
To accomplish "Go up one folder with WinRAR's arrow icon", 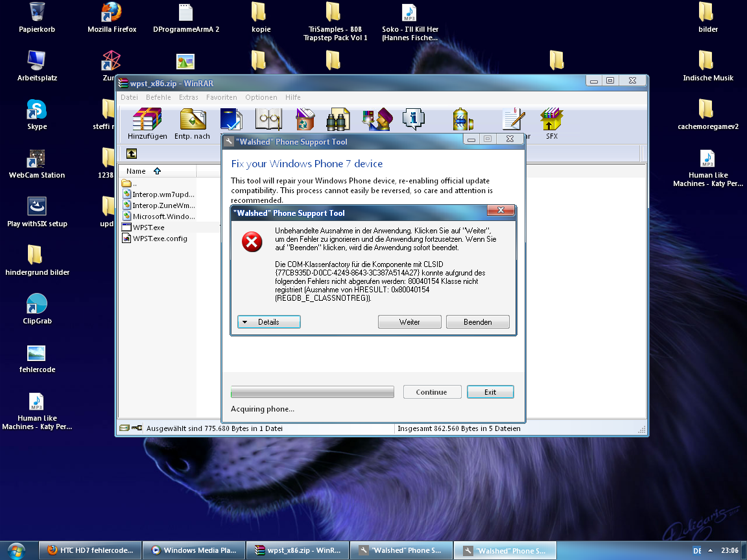I will tap(132, 154).
